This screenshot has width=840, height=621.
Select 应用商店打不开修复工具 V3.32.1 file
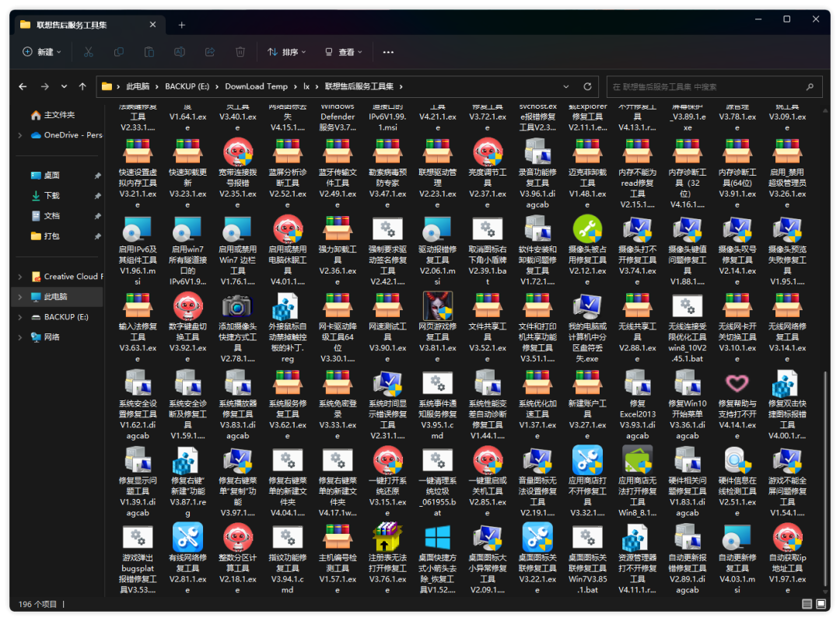point(588,482)
